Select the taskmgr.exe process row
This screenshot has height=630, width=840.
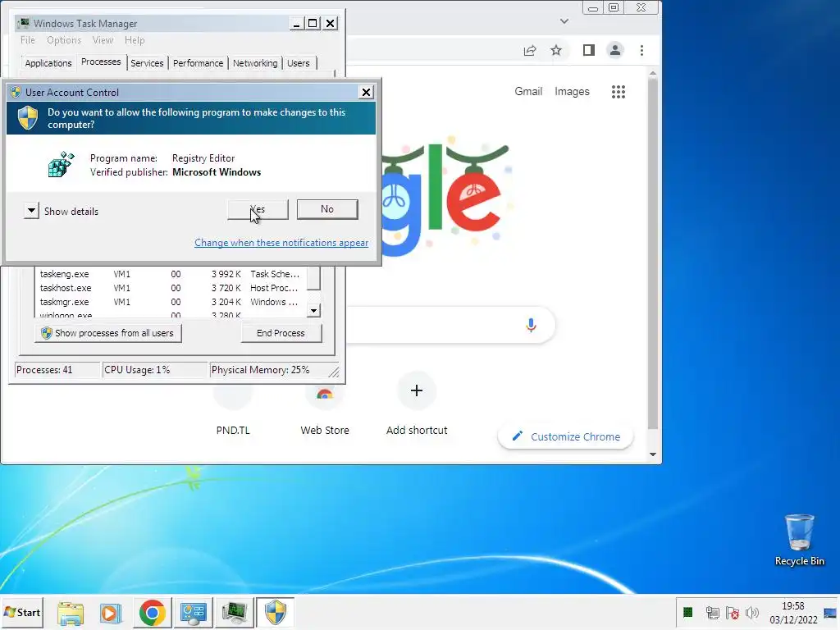point(171,302)
